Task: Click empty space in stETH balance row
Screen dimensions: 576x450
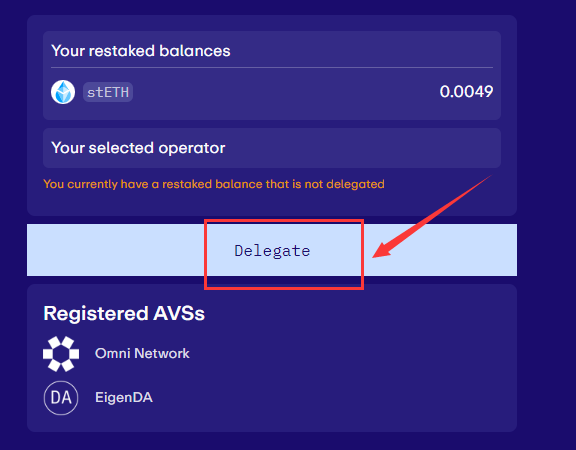Action: pyautogui.click(x=287, y=92)
